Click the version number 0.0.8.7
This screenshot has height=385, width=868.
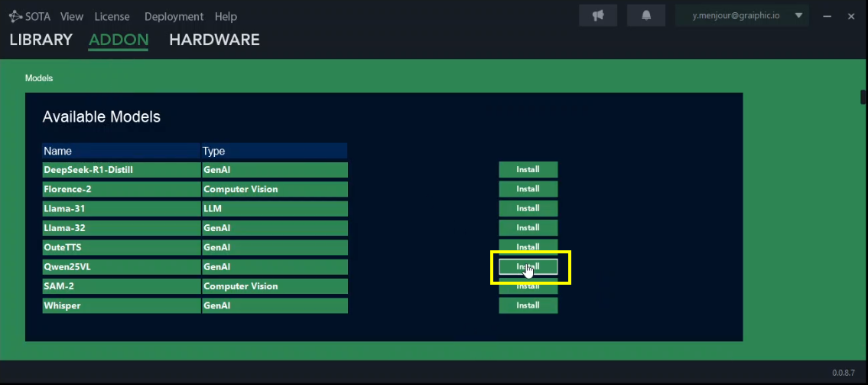(x=843, y=372)
